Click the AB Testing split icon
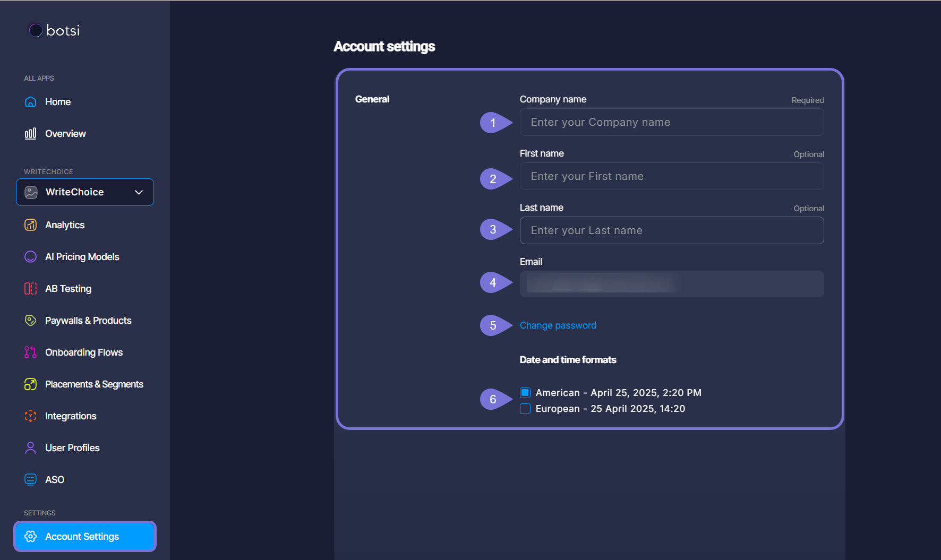 pyautogui.click(x=31, y=289)
